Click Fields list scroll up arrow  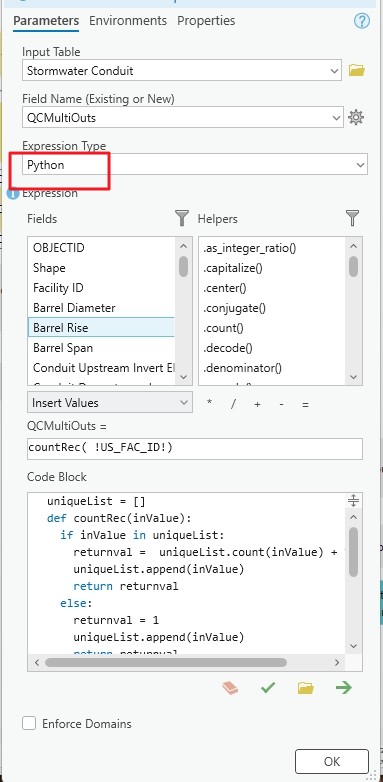pyautogui.click(x=183, y=246)
